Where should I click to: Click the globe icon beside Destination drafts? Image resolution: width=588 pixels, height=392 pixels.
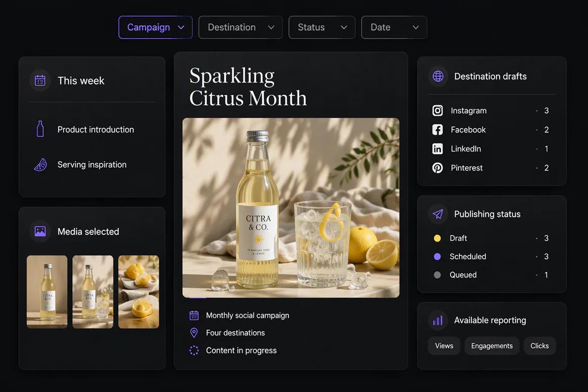point(438,76)
